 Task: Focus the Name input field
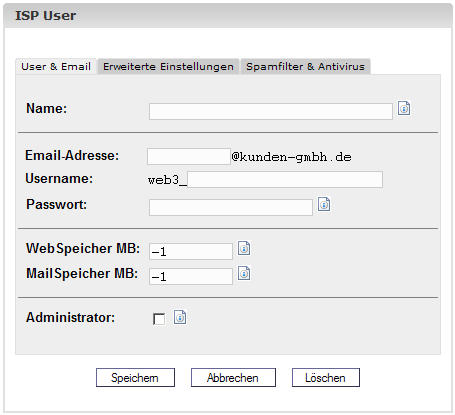point(271,111)
